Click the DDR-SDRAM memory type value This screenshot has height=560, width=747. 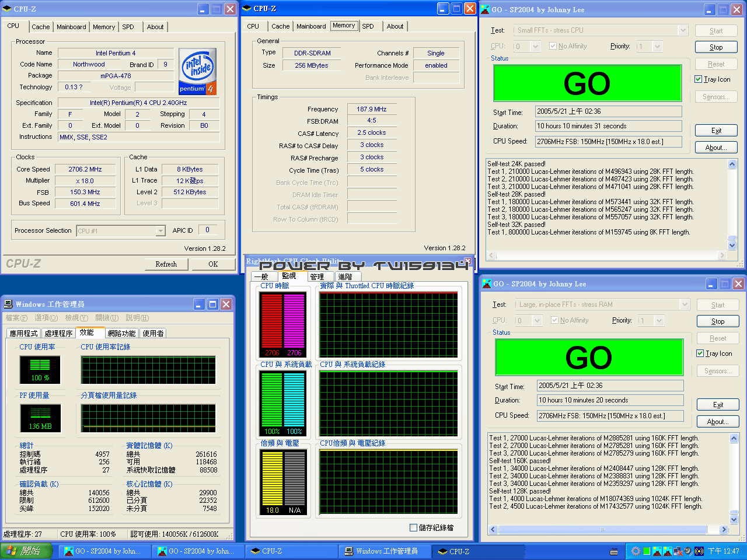[x=312, y=53]
